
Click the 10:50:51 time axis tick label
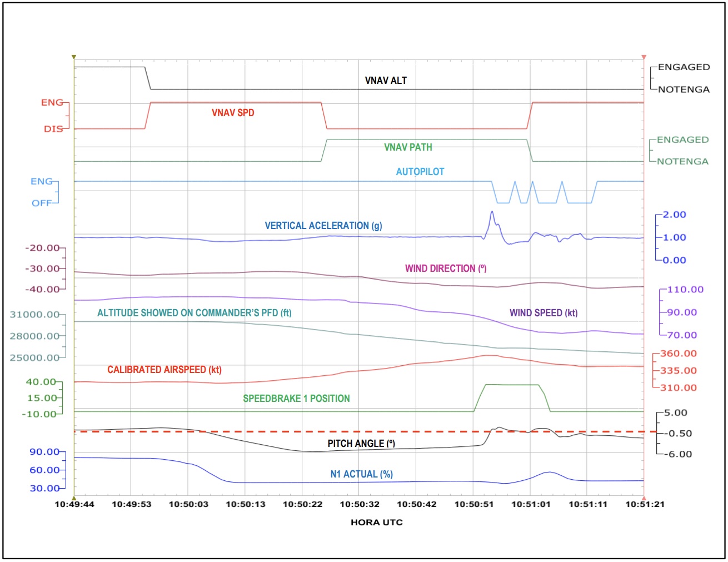tap(473, 504)
